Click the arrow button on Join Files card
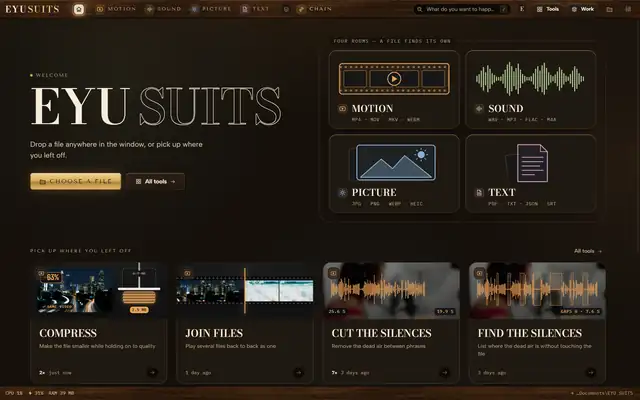The height and width of the screenshot is (400, 640). [298, 372]
